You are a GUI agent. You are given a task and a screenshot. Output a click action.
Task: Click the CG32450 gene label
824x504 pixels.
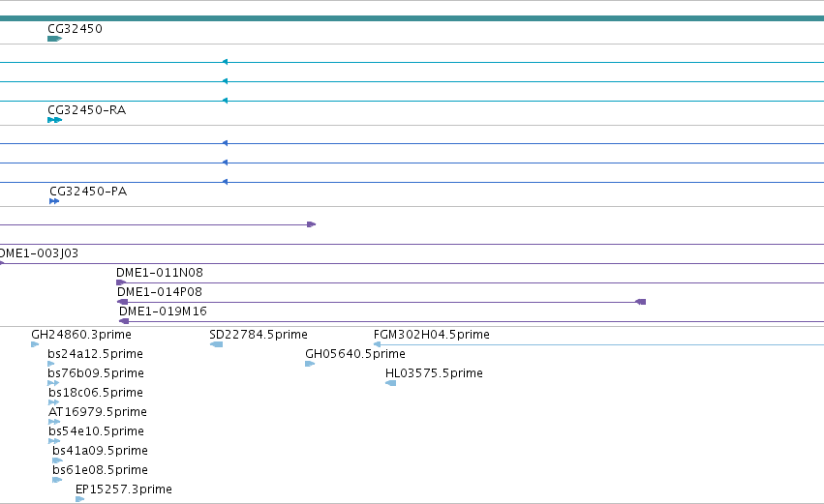(75, 29)
